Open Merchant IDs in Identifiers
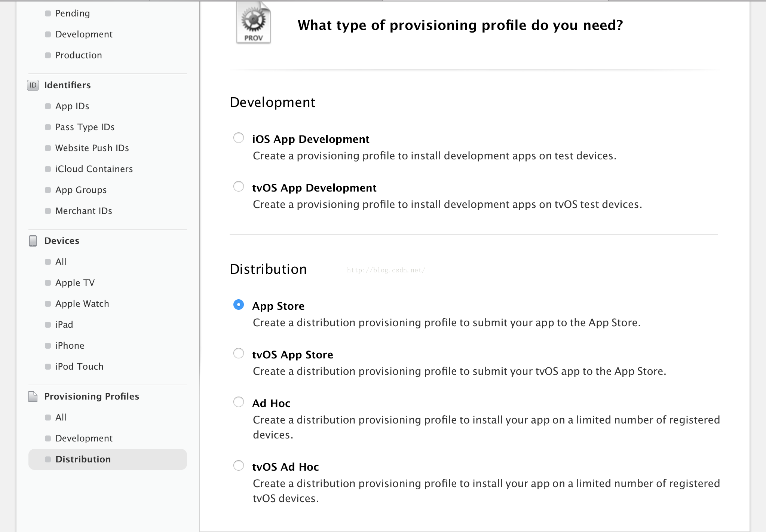 click(84, 211)
